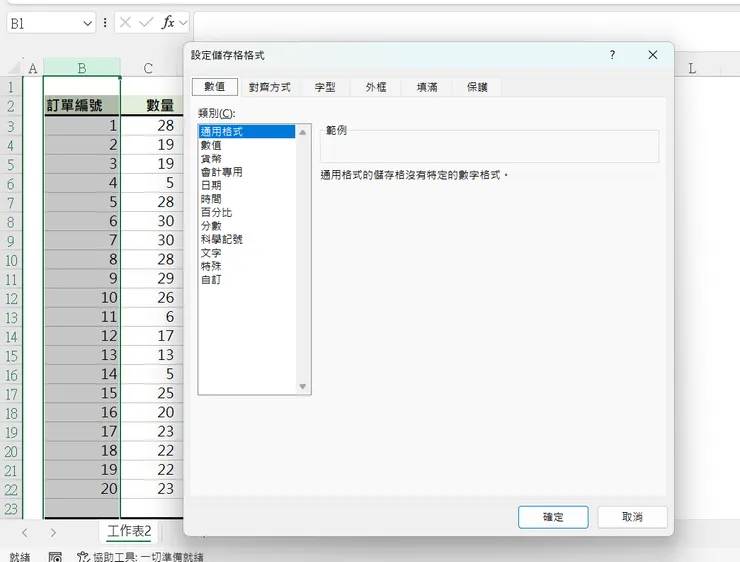Click category list scroll up arrow
Viewport: 740px width, 562px height.
point(303,133)
